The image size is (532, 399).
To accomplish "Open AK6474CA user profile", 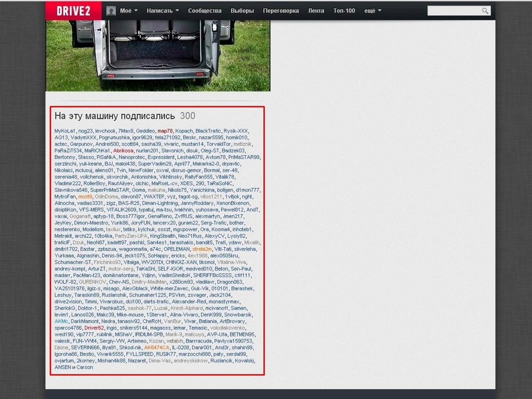I will pos(156,347).
